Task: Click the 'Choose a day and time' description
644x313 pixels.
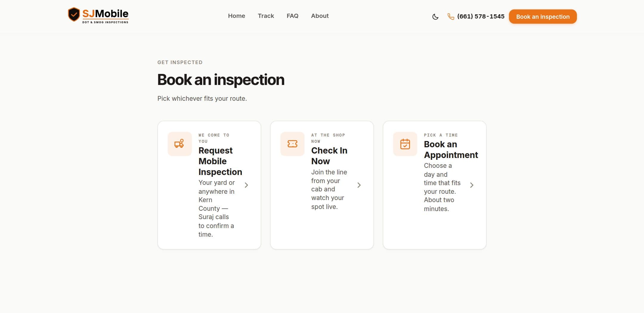Action: point(442,187)
